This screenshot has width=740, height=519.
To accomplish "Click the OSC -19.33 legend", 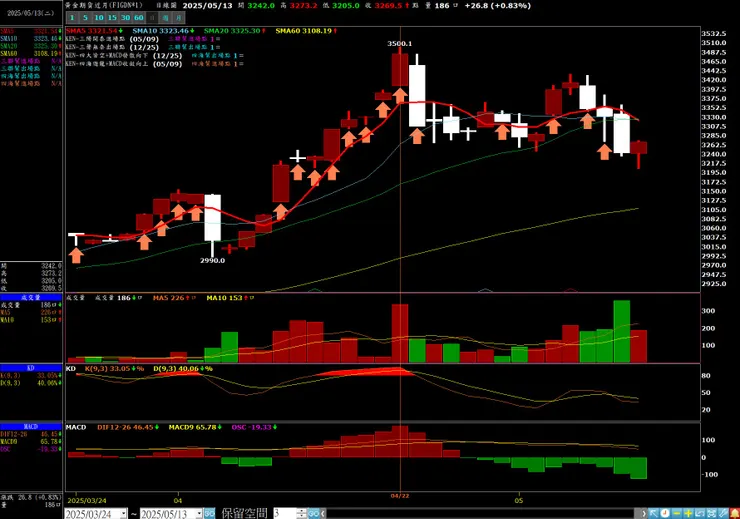I will tap(254, 427).
